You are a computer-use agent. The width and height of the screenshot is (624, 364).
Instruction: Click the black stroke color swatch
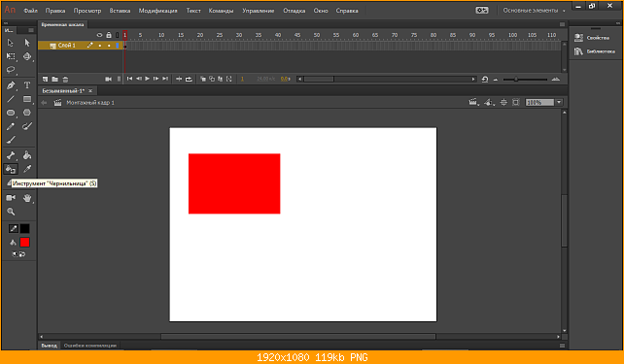24,228
